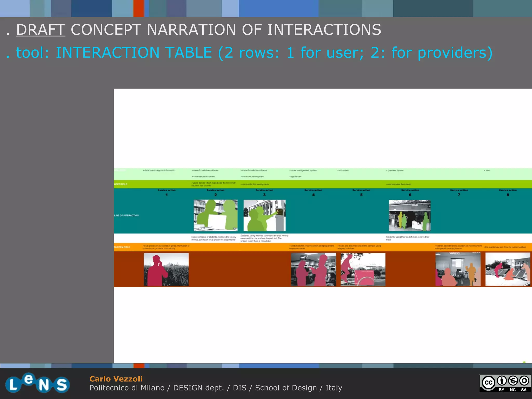Click '> payment system' text
532x399 pixels.
(395, 170)
